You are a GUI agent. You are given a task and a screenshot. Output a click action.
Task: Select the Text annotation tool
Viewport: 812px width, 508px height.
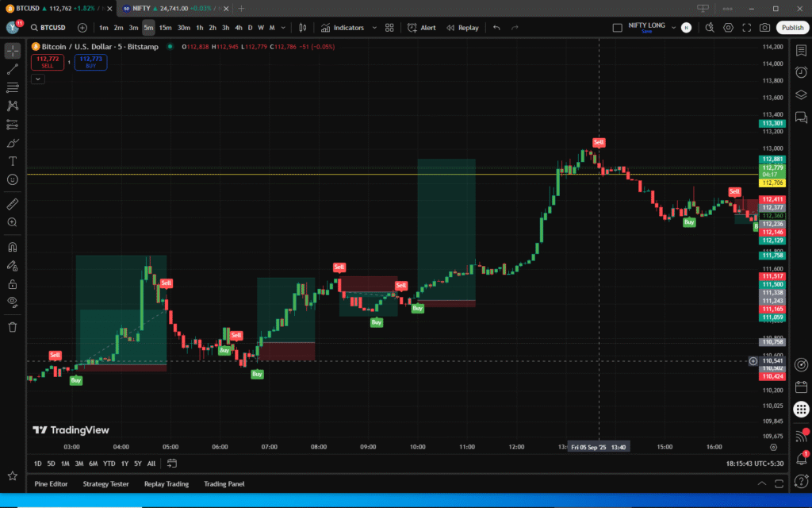[x=13, y=161]
